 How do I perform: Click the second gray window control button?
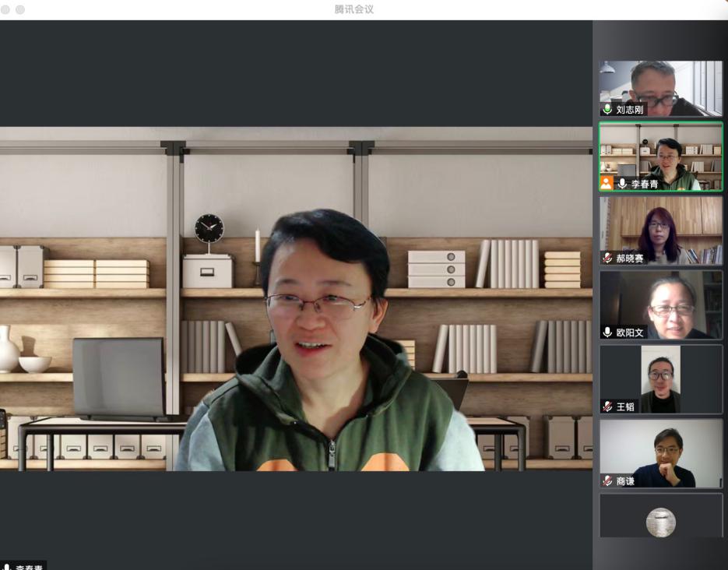click(20, 9)
